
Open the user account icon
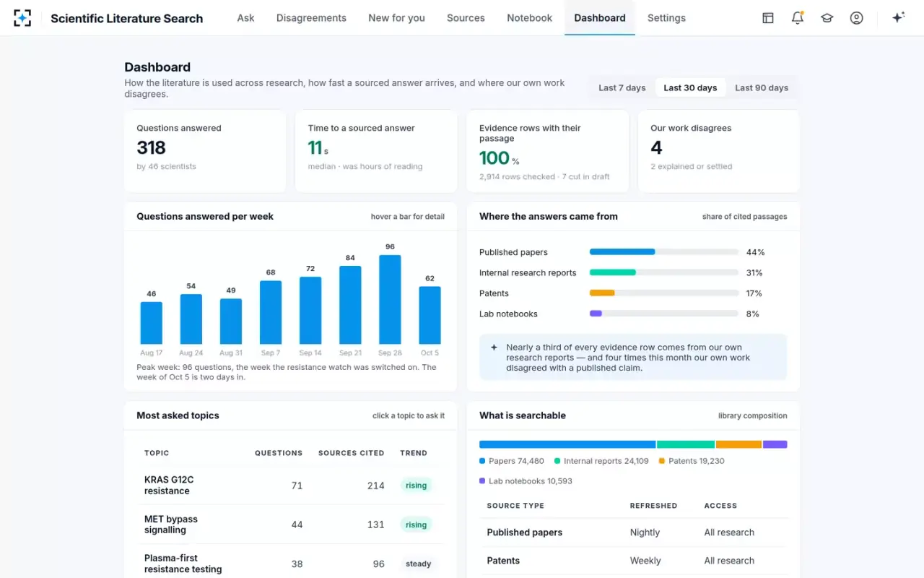pos(857,18)
